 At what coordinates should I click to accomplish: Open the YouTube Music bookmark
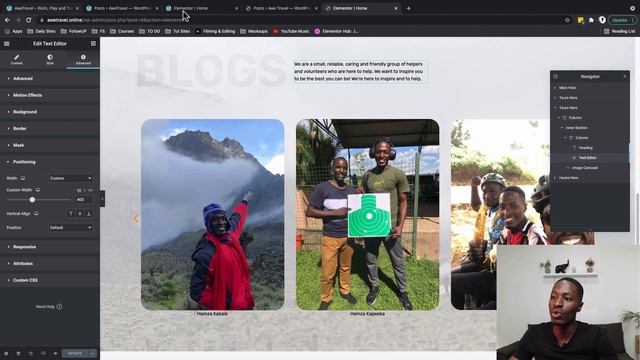point(291,31)
